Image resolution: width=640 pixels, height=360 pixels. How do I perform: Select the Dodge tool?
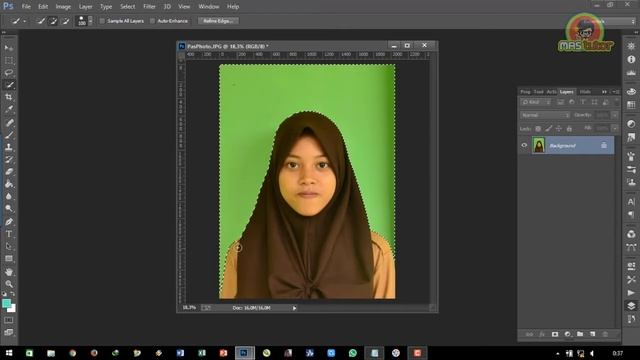[x=9, y=209]
